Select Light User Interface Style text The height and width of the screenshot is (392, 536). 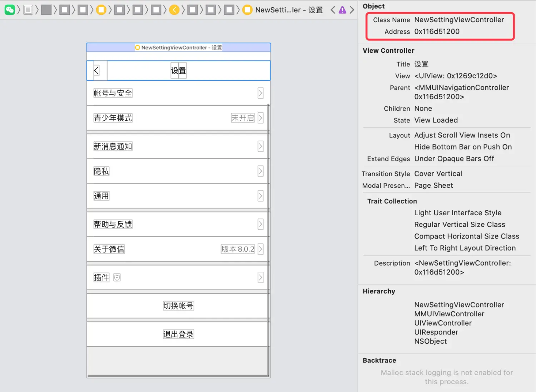[458, 213]
